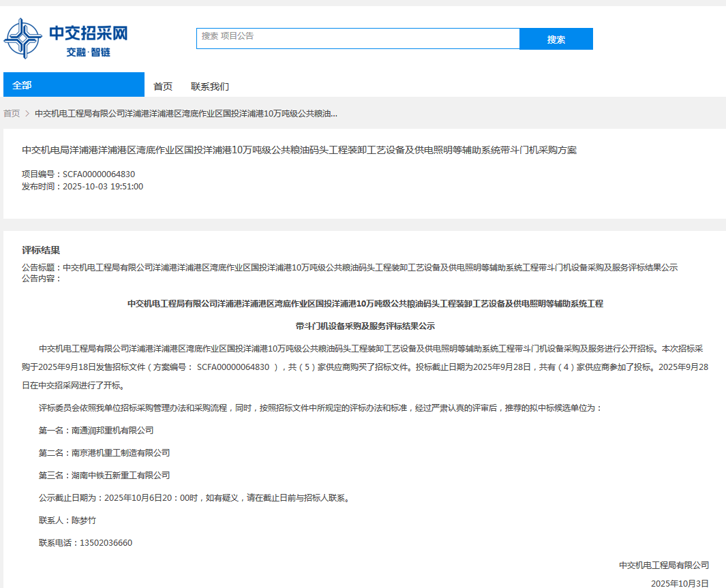The height and width of the screenshot is (588, 726).
Task: Click the blue 搜索 button
Action: [556, 39]
